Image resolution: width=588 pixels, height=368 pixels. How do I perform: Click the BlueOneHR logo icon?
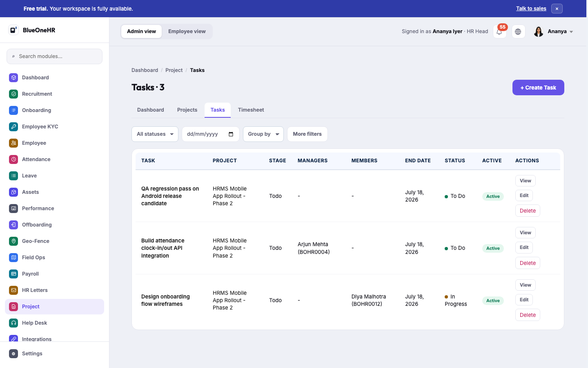coord(13,30)
